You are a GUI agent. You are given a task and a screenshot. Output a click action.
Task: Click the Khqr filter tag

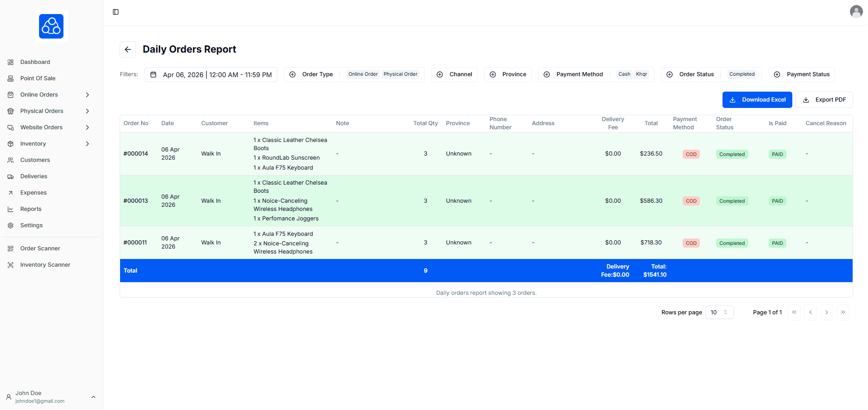pyautogui.click(x=641, y=74)
